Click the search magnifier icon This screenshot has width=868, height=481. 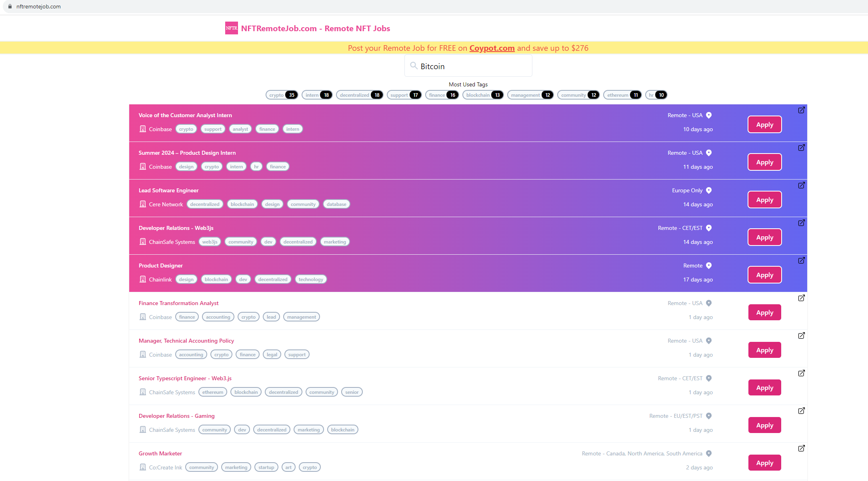[x=414, y=66]
